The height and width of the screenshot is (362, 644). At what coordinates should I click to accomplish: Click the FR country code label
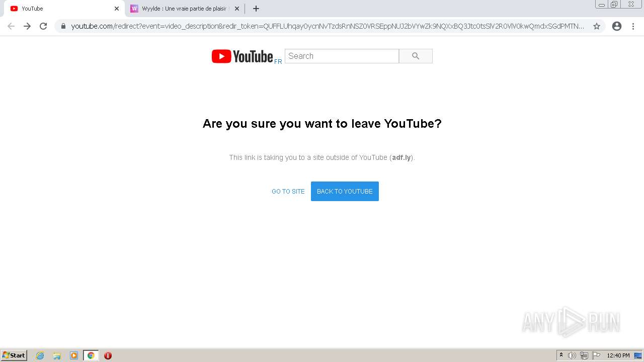(x=278, y=61)
